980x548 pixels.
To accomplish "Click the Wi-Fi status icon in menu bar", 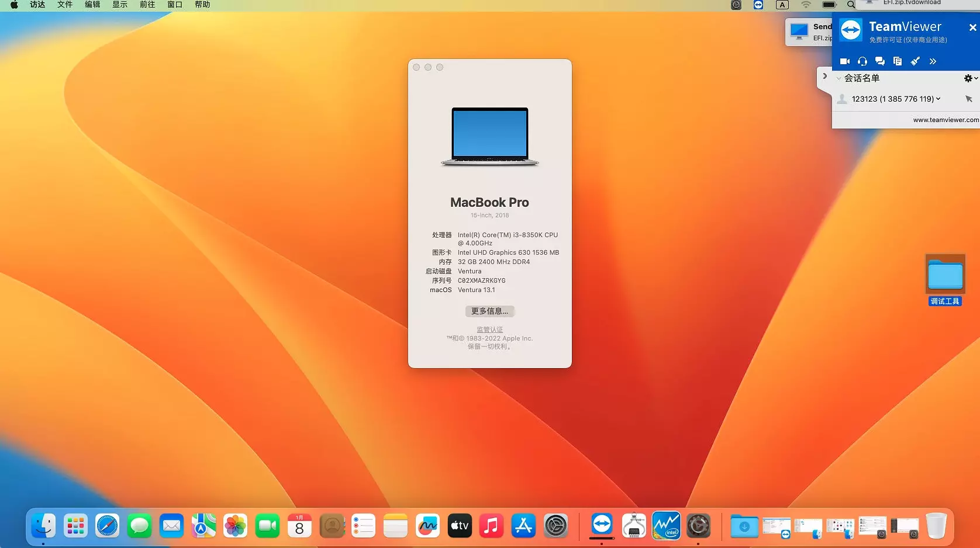I will 806,5.
